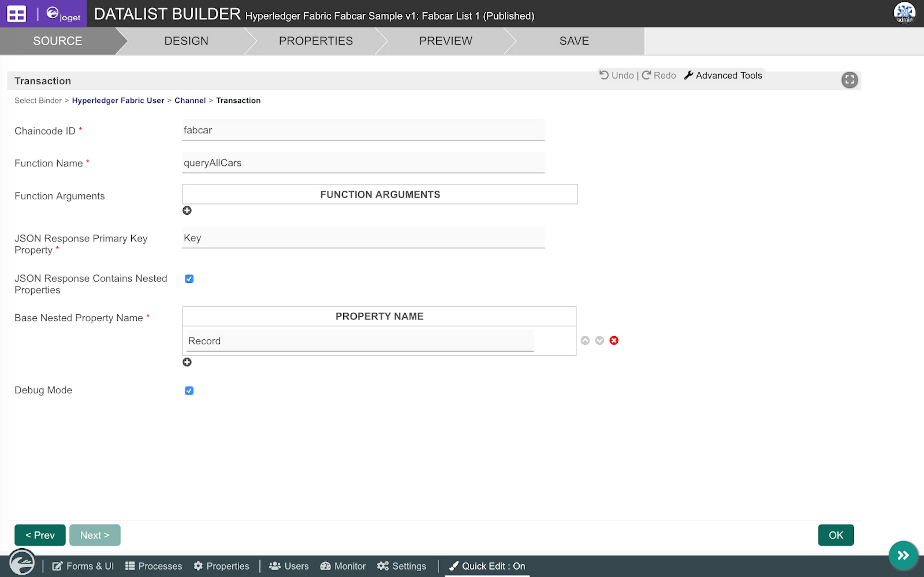Screen dimensions: 924x577
Task: Click the Function Name input field
Action: point(363,163)
